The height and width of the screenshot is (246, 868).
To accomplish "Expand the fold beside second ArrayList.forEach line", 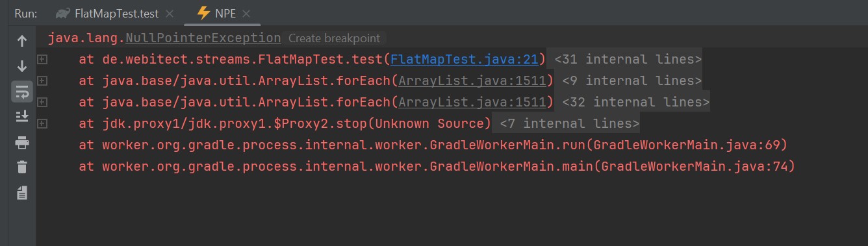I will point(42,102).
